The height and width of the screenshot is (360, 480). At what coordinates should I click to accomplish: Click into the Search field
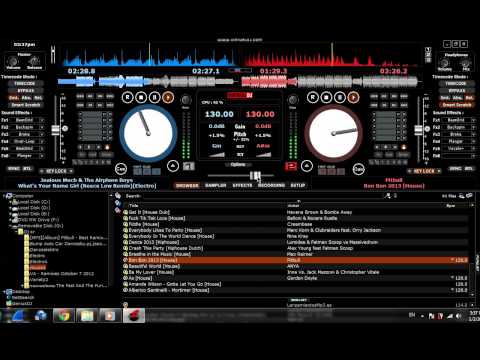263,196
